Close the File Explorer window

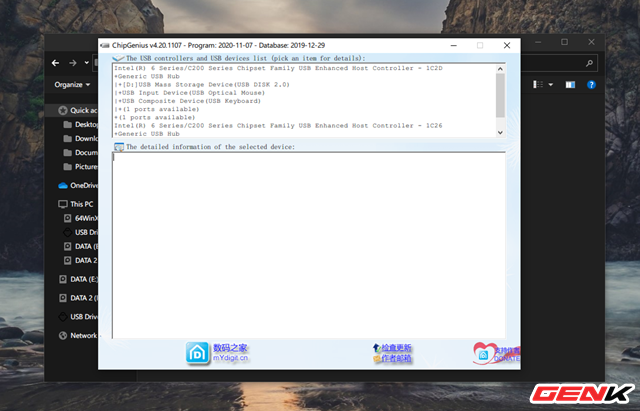(591, 42)
